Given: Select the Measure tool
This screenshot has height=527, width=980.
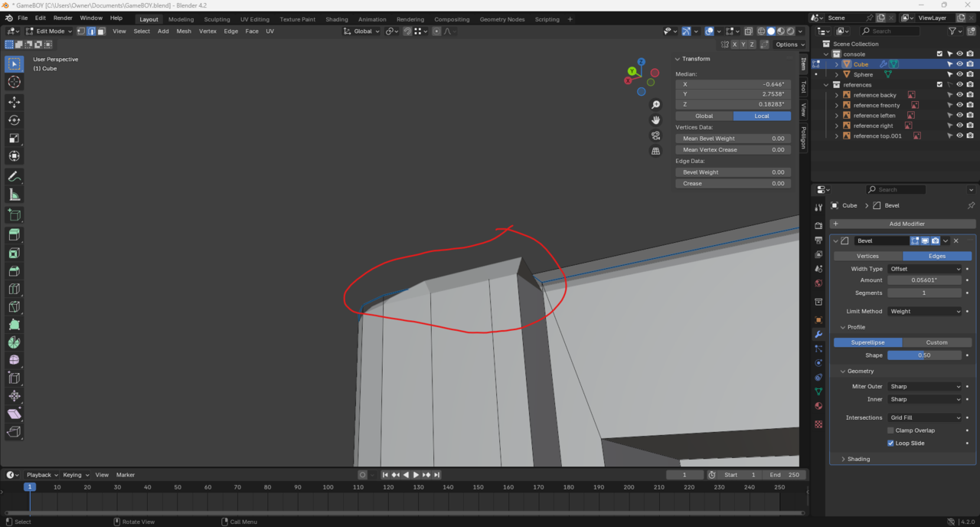Looking at the screenshot, I should [14, 195].
